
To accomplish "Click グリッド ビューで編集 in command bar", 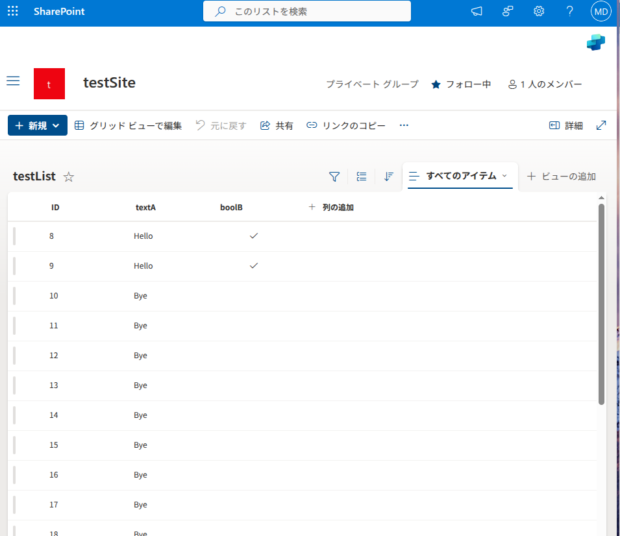I will click(x=128, y=126).
